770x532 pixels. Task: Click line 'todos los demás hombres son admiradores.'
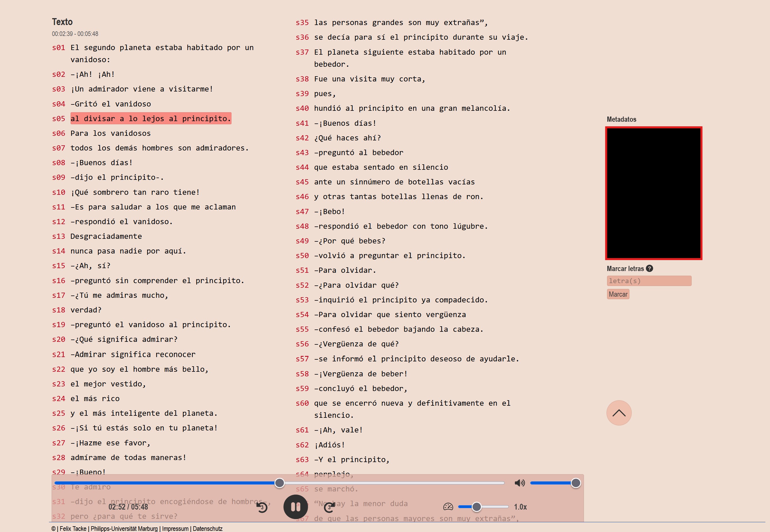point(160,148)
